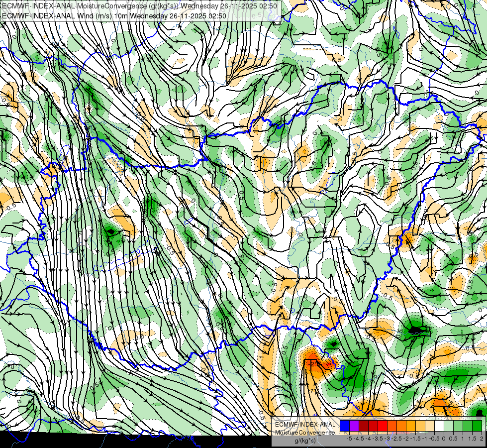487x448 pixels.
Task: Click the legend tick value 2
Action: (x=482, y=439)
